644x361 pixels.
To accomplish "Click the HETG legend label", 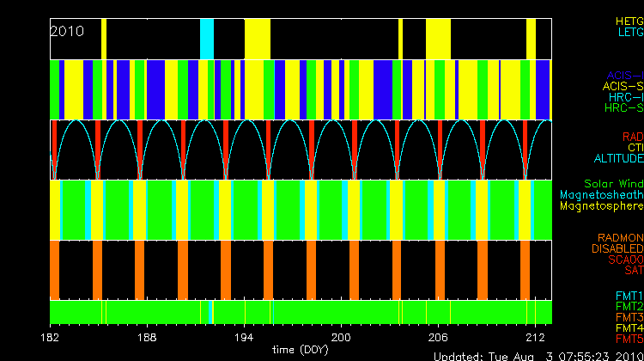I will [629, 20].
